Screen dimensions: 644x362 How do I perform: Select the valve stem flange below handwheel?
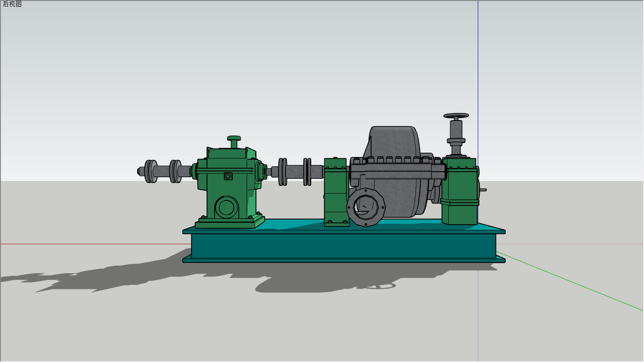coord(456,141)
